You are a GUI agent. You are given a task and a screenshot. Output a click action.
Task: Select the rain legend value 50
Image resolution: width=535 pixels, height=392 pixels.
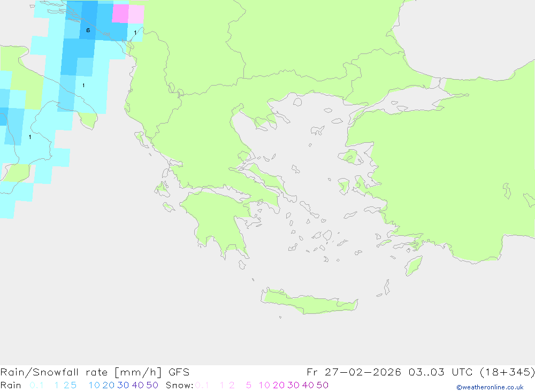click(x=152, y=385)
